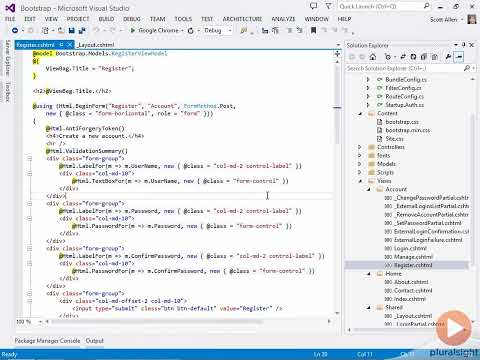Switch to the _Layout.cshtml tab
Screen dimensions: 480x360
tap(96, 45)
